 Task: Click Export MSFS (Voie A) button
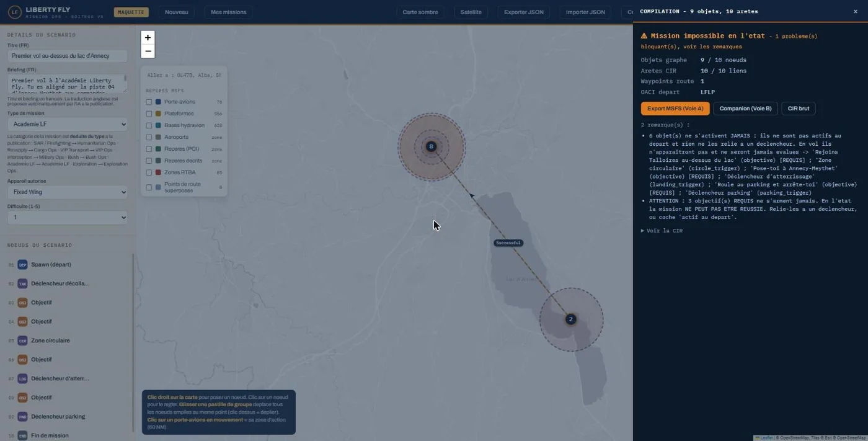point(675,109)
